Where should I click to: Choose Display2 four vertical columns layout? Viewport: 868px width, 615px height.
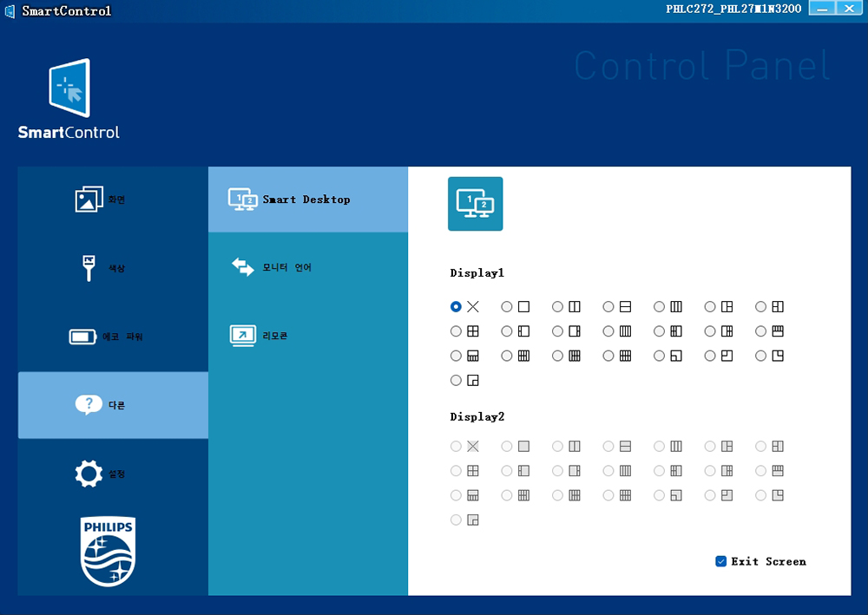[608, 471]
